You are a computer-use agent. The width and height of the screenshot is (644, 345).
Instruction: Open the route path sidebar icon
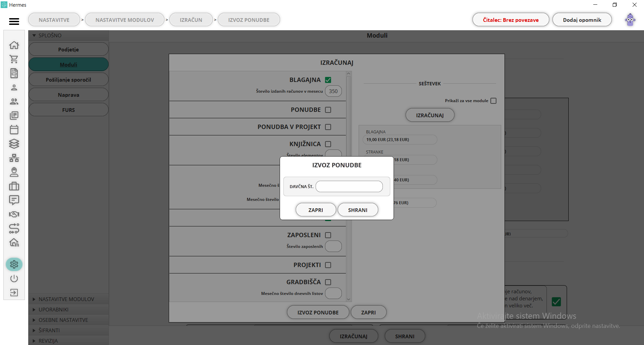[x=14, y=228]
